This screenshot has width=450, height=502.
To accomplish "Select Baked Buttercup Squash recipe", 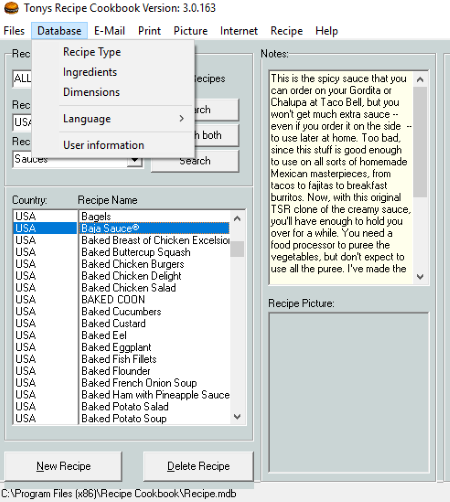I will coord(155,252).
